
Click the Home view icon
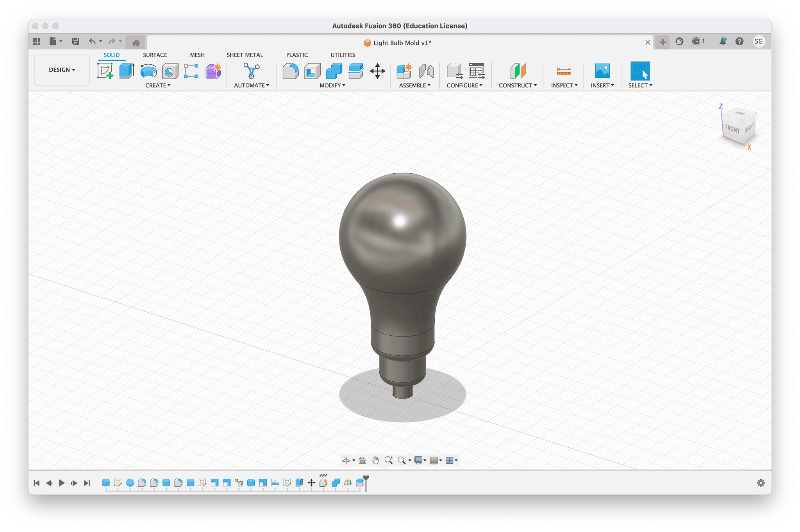(x=136, y=43)
